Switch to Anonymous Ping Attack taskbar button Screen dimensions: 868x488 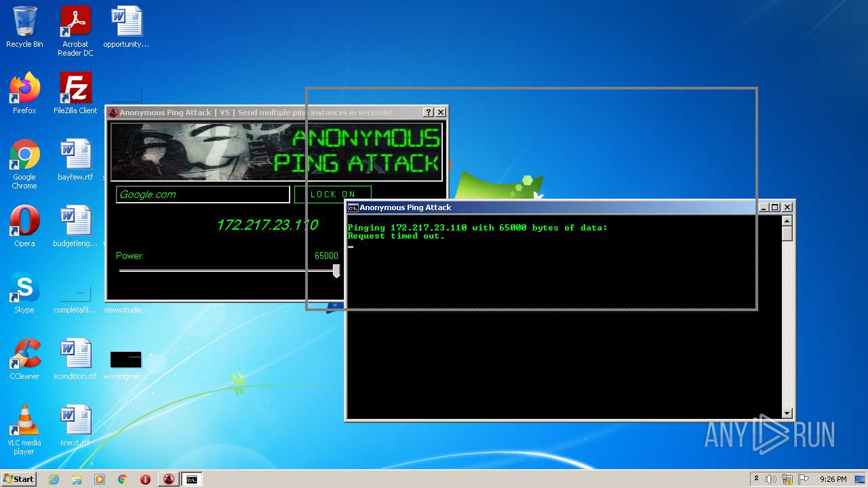[169, 479]
